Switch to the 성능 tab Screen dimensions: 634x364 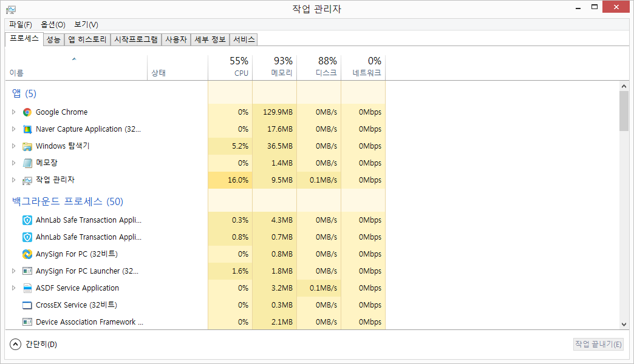(53, 39)
